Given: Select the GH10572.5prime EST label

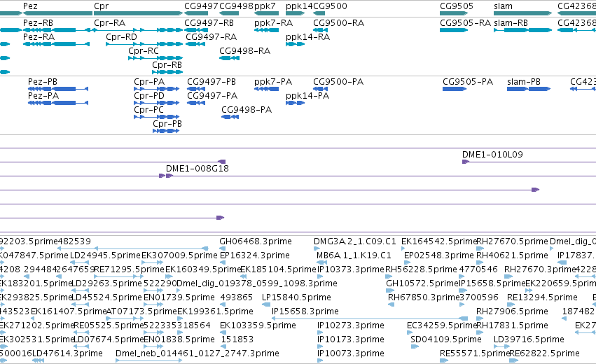Looking at the screenshot, I should (422, 283).
